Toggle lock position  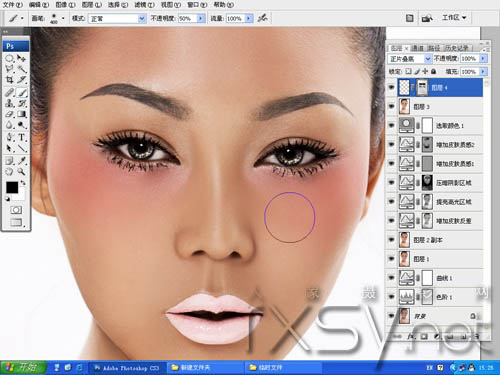425,71
